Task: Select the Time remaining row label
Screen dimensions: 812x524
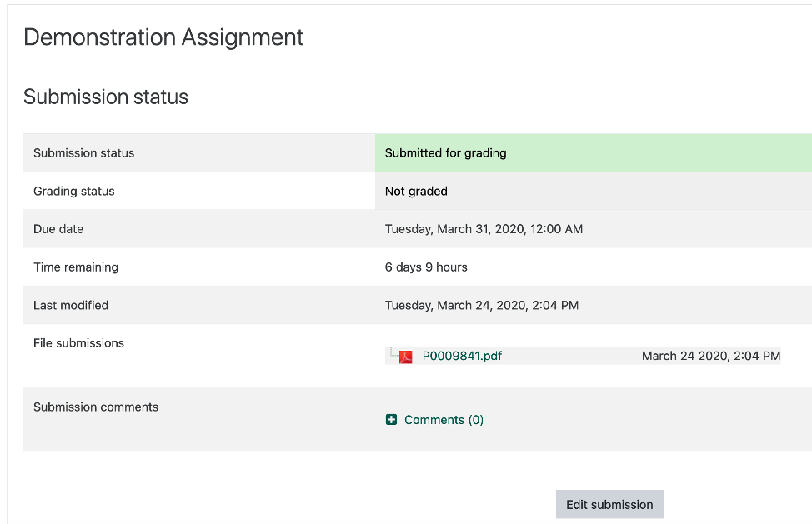Action: click(76, 267)
